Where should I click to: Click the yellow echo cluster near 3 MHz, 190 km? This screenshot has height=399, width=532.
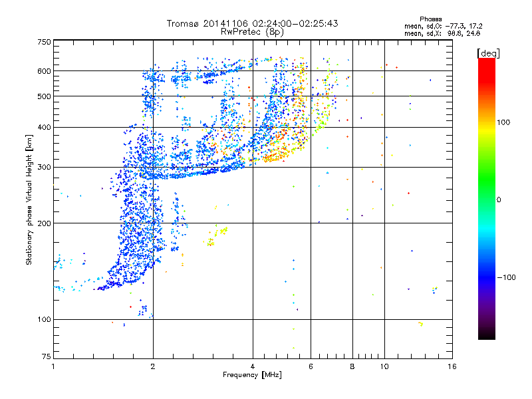click(x=215, y=236)
